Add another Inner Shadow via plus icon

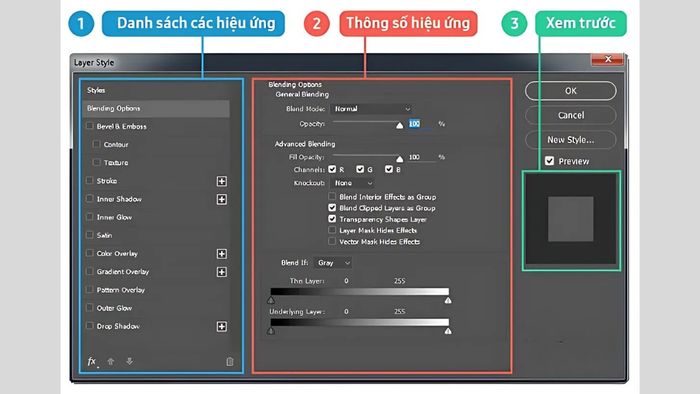pyautogui.click(x=222, y=199)
